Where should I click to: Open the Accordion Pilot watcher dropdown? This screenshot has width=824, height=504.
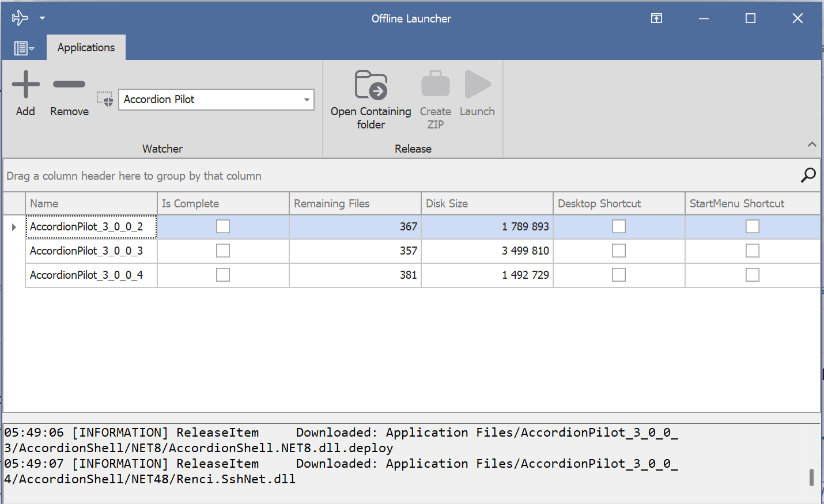click(x=307, y=100)
